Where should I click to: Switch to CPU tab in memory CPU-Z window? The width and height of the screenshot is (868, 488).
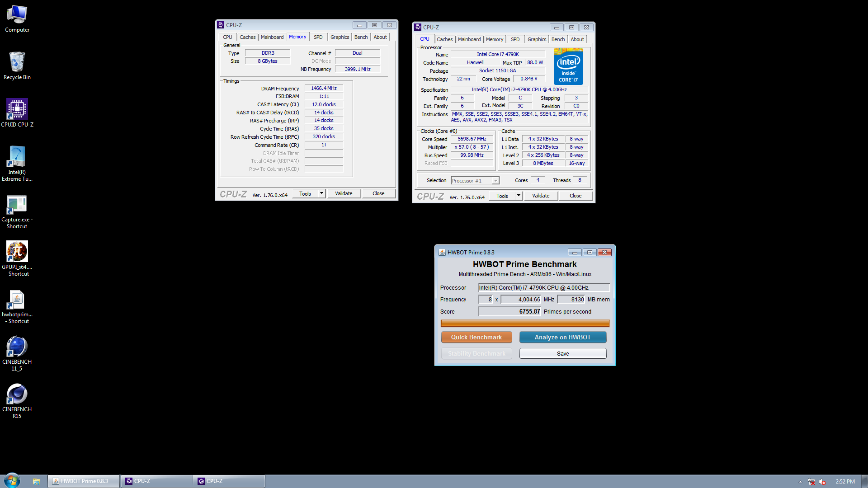pos(227,37)
